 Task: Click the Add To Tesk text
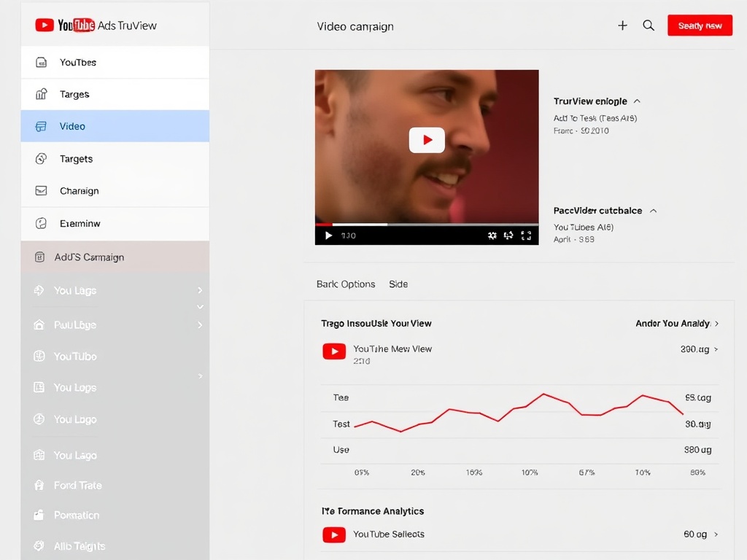tap(595, 118)
